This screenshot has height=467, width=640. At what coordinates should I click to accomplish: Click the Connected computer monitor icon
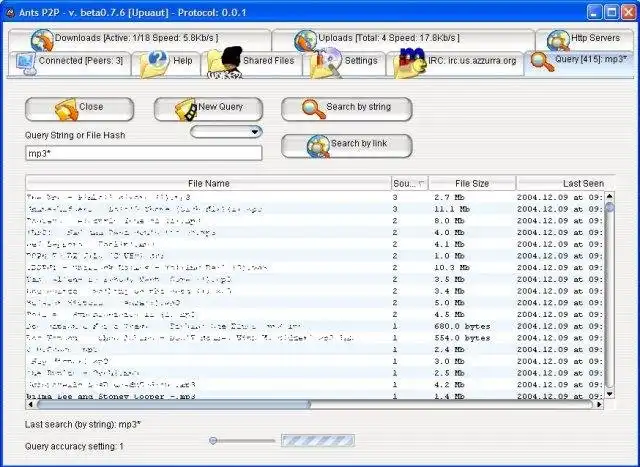[26, 64]
